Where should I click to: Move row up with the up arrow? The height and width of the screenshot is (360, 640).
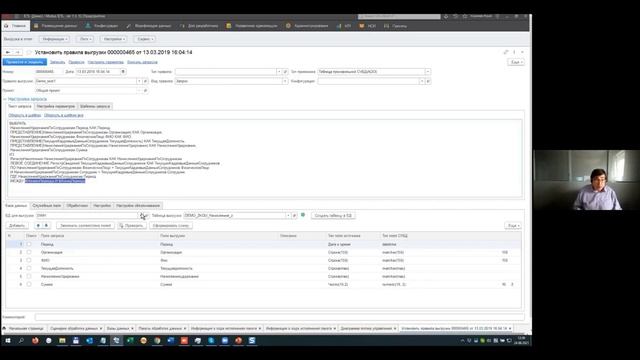click(x=38, y=226)
